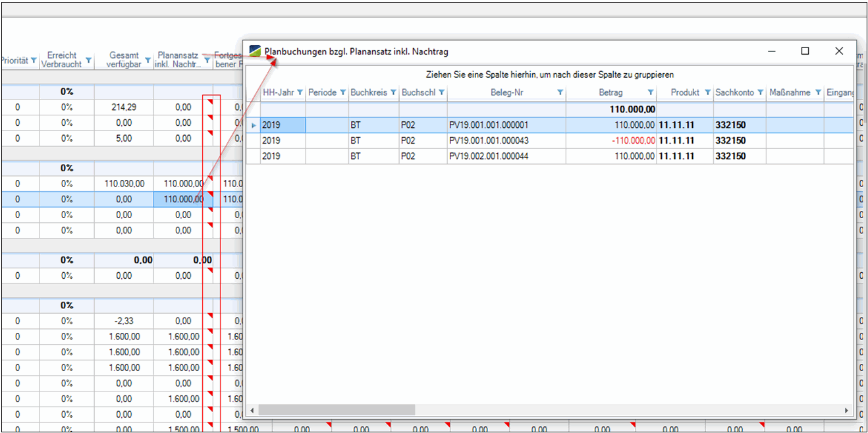
Task: Click right arrow of horizontal scrollbar
Action: click(x=848, y=410)
